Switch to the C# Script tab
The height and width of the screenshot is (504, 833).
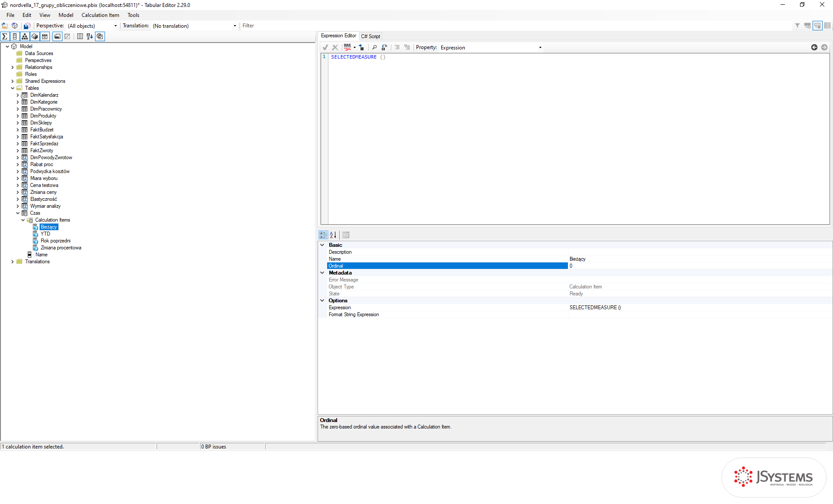click(x=371, y=36)
